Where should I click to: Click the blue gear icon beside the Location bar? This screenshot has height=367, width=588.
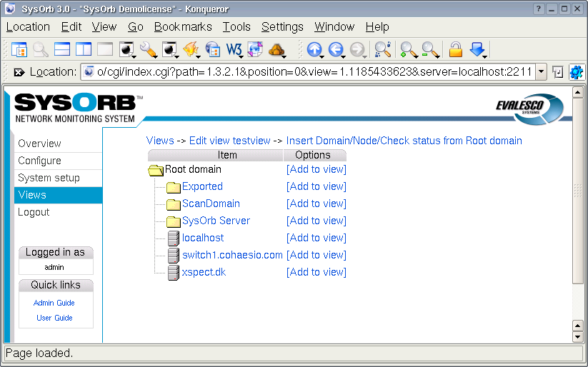click(x=577, y=72)
